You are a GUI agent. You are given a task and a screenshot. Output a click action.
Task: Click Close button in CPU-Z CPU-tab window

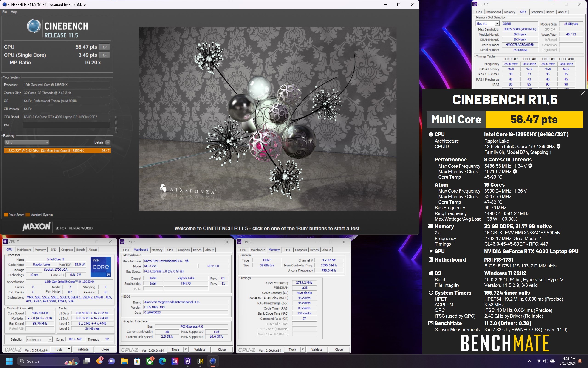105,350
